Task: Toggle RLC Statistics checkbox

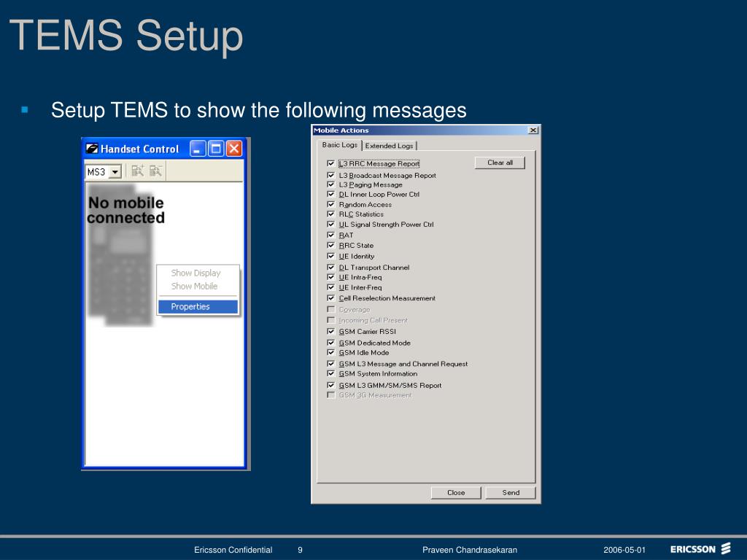Action: click(x=330, y=214)
